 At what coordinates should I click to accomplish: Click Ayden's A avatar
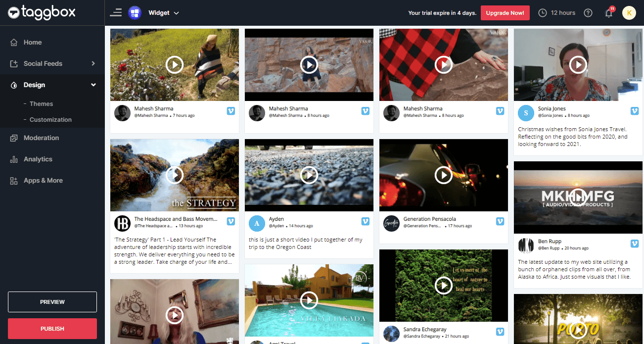[257, 223]
